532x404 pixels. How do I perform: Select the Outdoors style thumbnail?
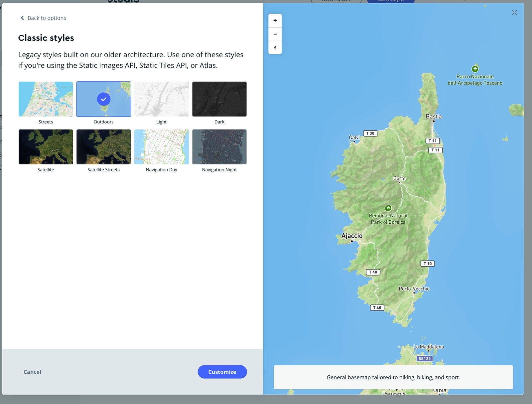click(104, 99)
